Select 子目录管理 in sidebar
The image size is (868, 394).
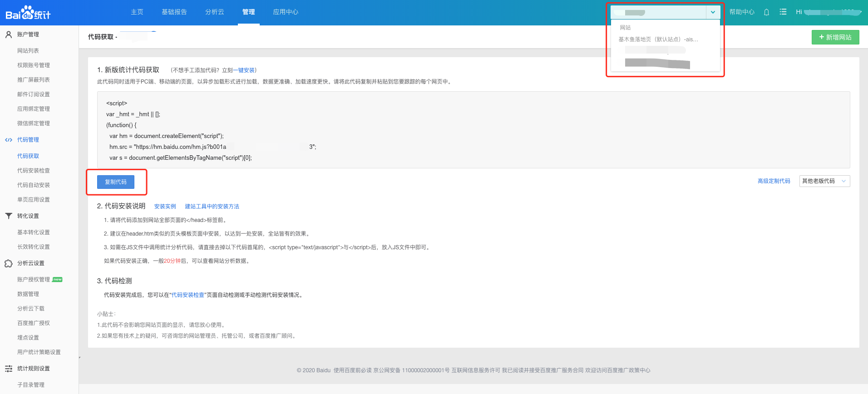(x=31, y=385)
